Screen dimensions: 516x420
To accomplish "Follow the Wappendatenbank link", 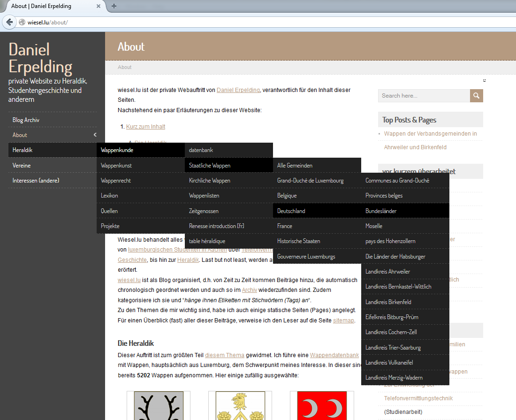I will 334,356.
